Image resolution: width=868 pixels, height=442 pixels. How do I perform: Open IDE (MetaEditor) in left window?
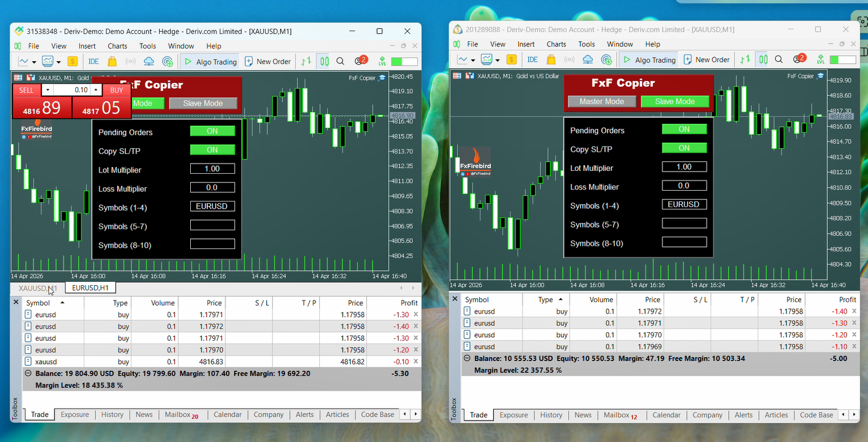pyautogui.click(x=93, y=62)
